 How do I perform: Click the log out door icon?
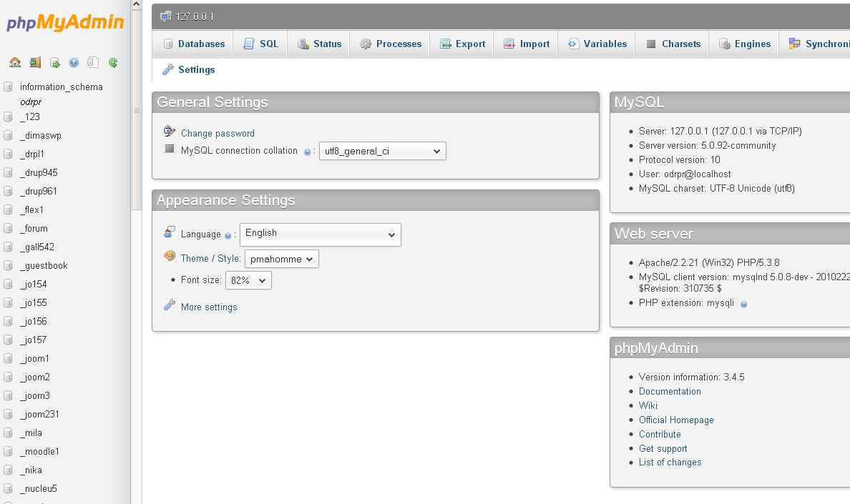(x=35, y=62)
